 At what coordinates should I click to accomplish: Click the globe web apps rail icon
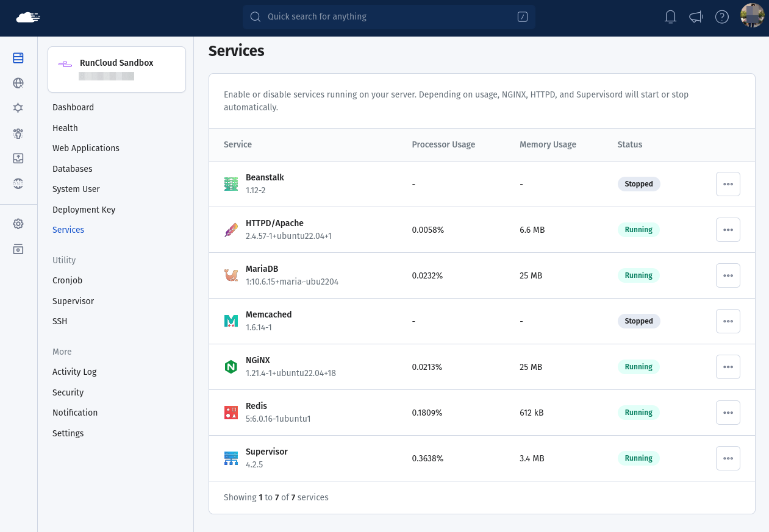click(18, 83)
